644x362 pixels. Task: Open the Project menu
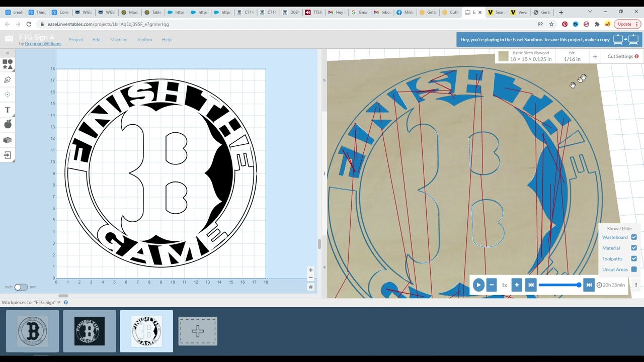76,40
